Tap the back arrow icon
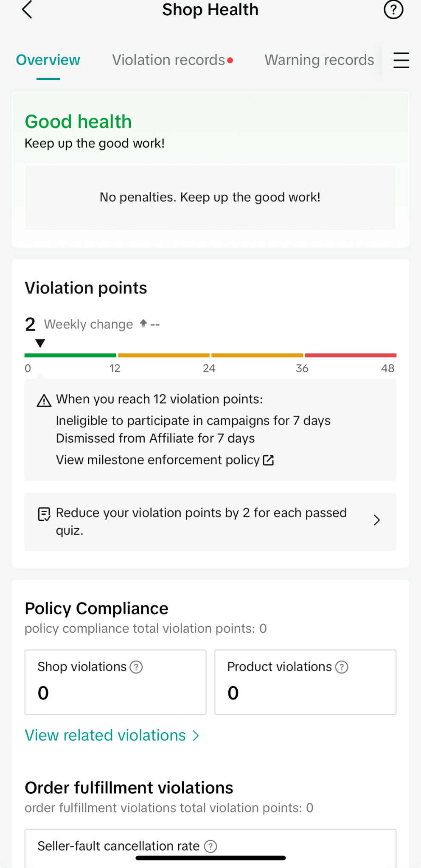The image size is (421, 868). [x=27, y=9]
